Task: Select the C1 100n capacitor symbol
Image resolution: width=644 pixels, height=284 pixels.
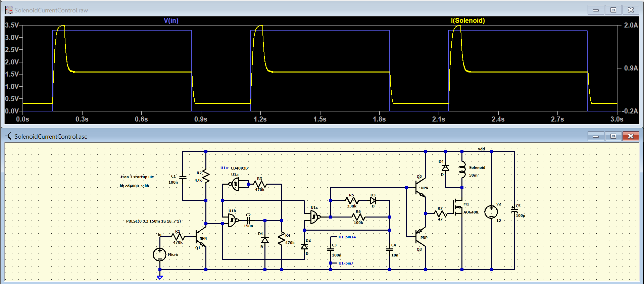Action: 183,178
